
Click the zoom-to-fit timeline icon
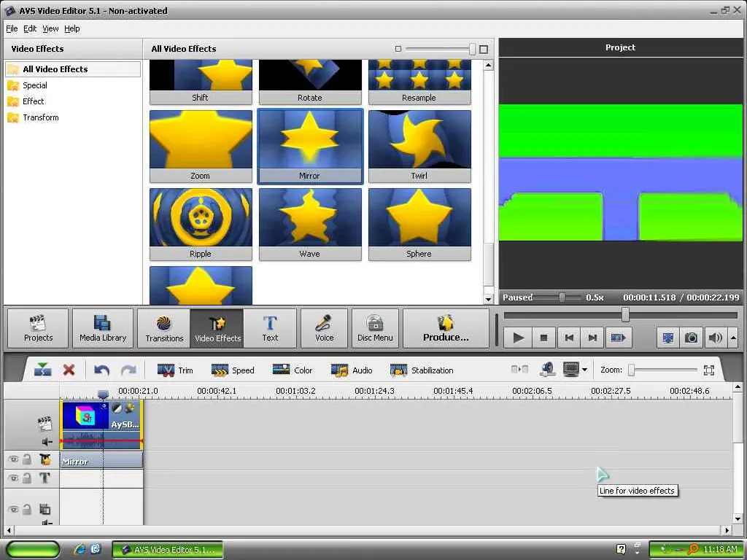coord(709,370)
